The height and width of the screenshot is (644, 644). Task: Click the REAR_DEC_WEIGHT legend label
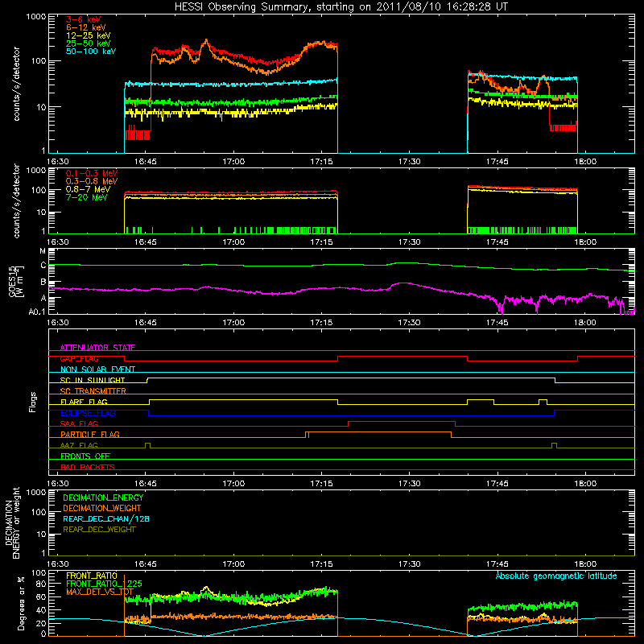click(99, 530)
